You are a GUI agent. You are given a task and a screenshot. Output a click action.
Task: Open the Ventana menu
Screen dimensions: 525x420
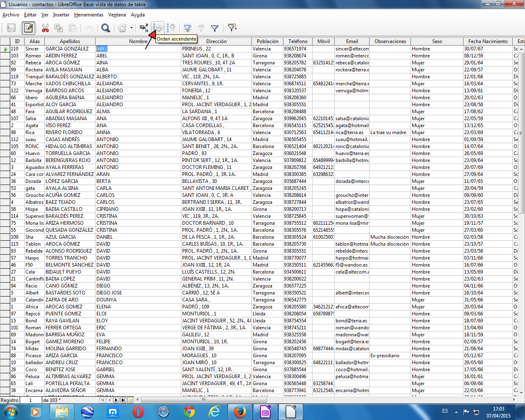[117, 15]
